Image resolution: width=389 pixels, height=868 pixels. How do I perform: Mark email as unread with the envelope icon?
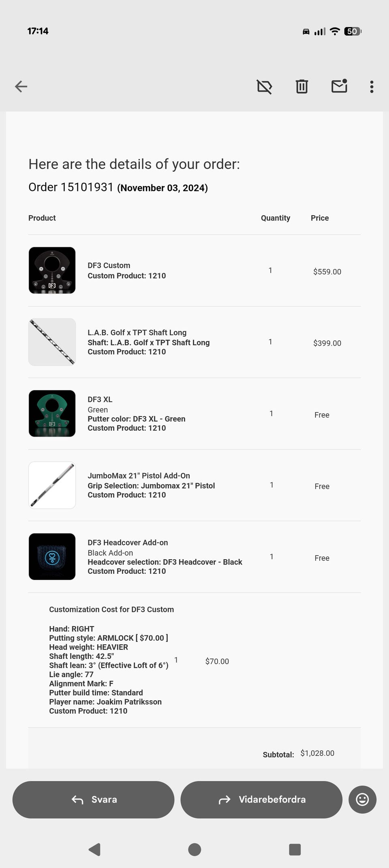pyautogui.click(x=340, y=86)
